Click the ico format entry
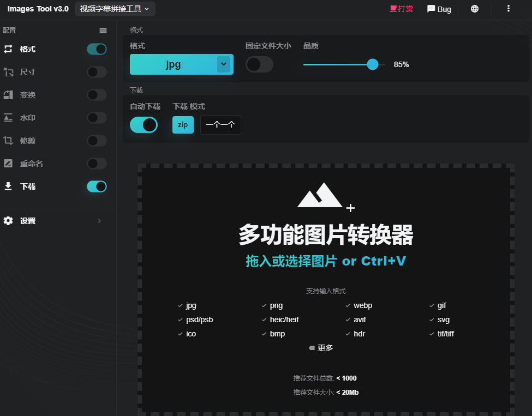 191,334
